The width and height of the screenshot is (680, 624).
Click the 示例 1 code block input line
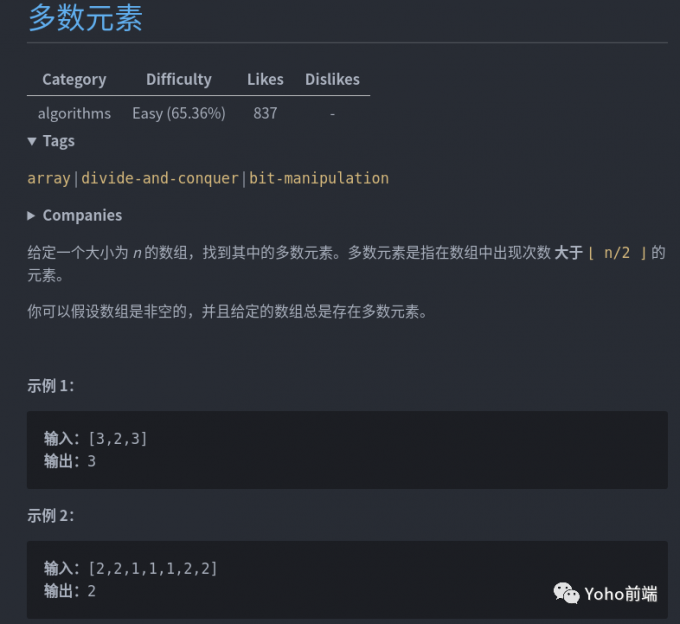tap(95, 438)
